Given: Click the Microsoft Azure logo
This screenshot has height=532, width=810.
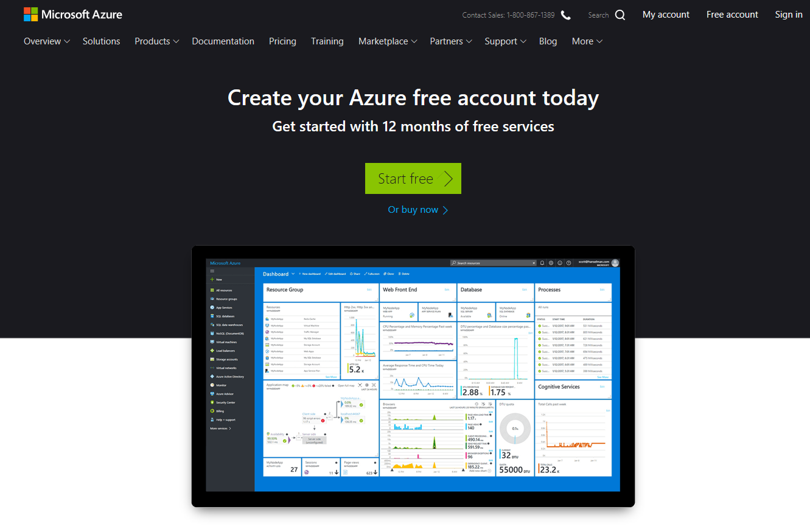Looking at the screenshot, I should point(73,15).
